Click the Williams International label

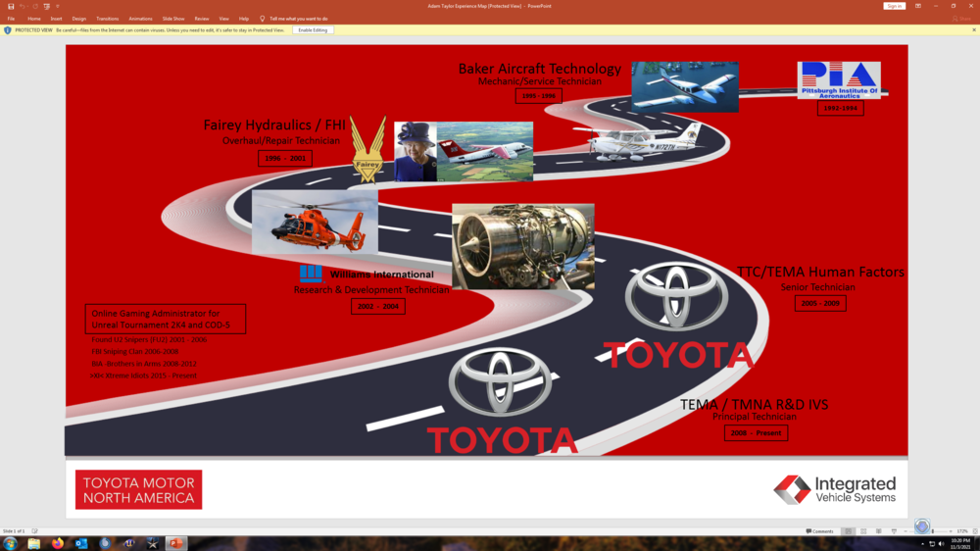pos(382,274)
